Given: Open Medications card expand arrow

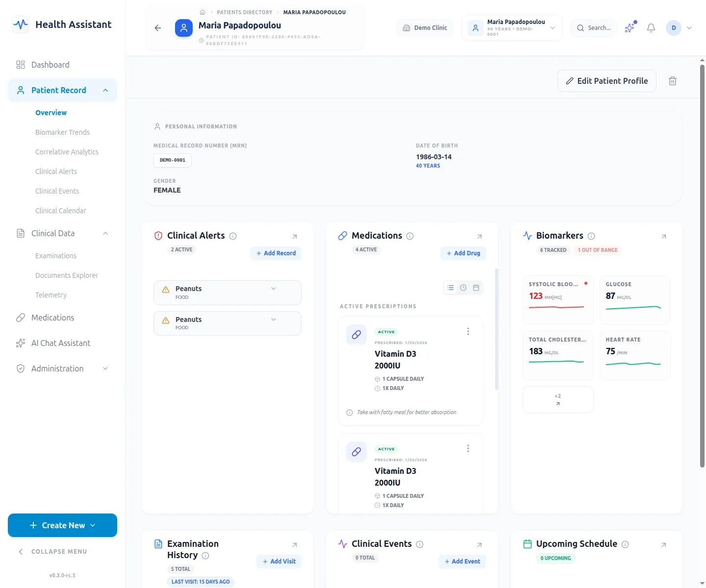Looking at the screenshot, I should tap(479, 237).
